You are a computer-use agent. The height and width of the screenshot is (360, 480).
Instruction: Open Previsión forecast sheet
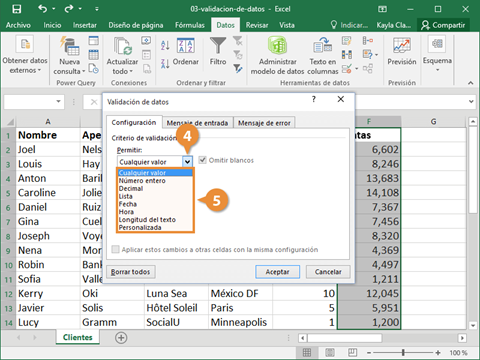pyautogui.click(x=402, y=51)
